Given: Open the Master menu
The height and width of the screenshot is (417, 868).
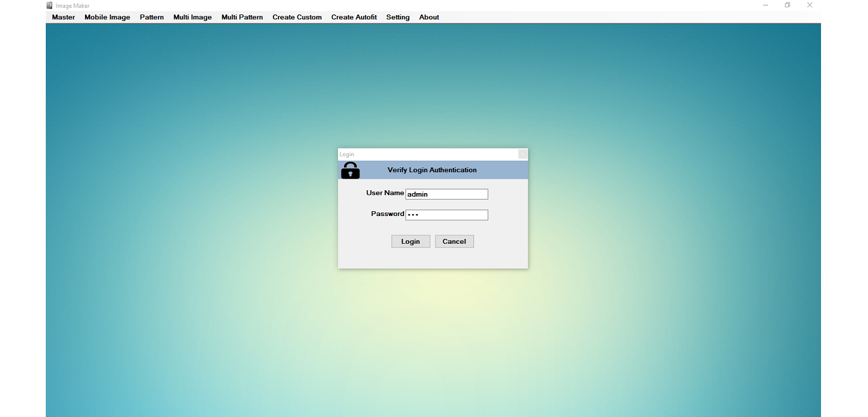Looking at the screenshot, I should pos(63,17).
